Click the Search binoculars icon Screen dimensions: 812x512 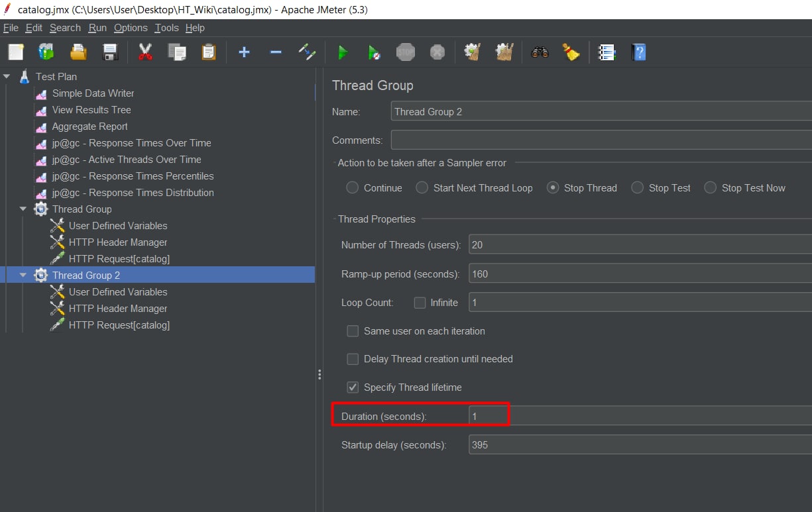(540, 52)
